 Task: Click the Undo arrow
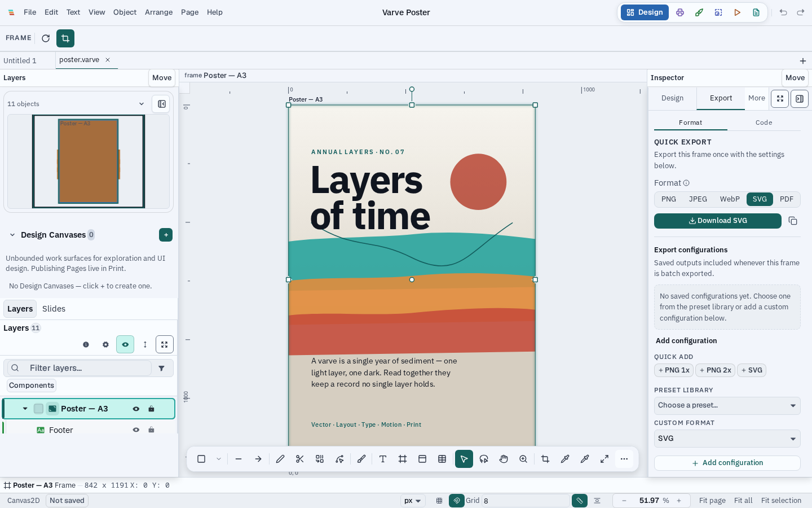tap(783, 12)
